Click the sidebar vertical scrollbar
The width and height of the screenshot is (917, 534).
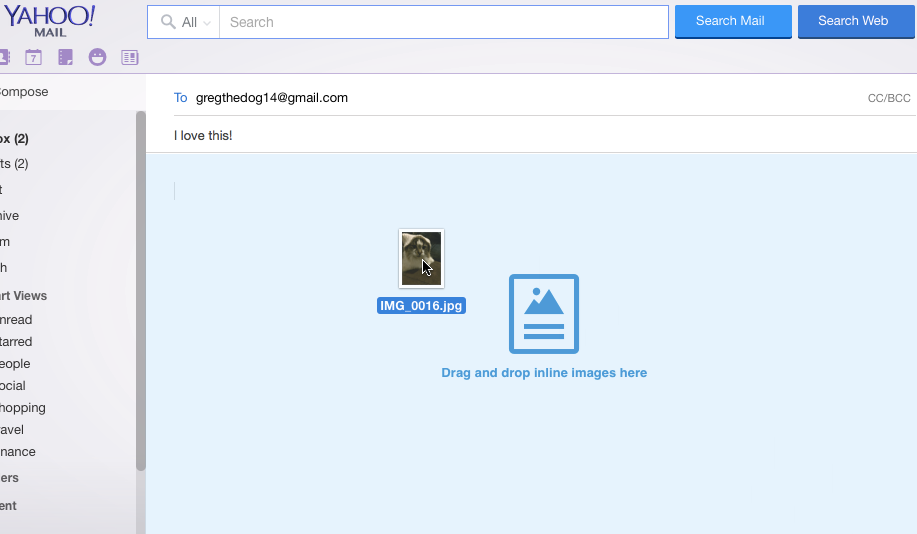141,290
